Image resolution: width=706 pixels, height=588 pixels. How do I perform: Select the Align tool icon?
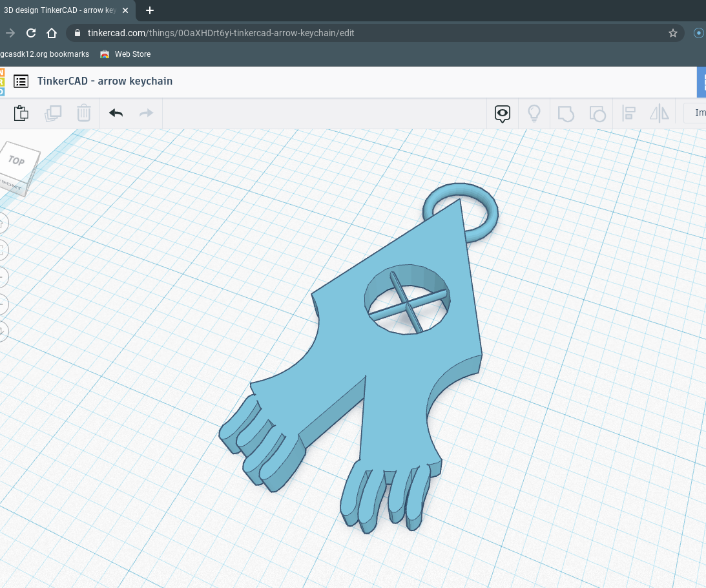pos(628,113)
